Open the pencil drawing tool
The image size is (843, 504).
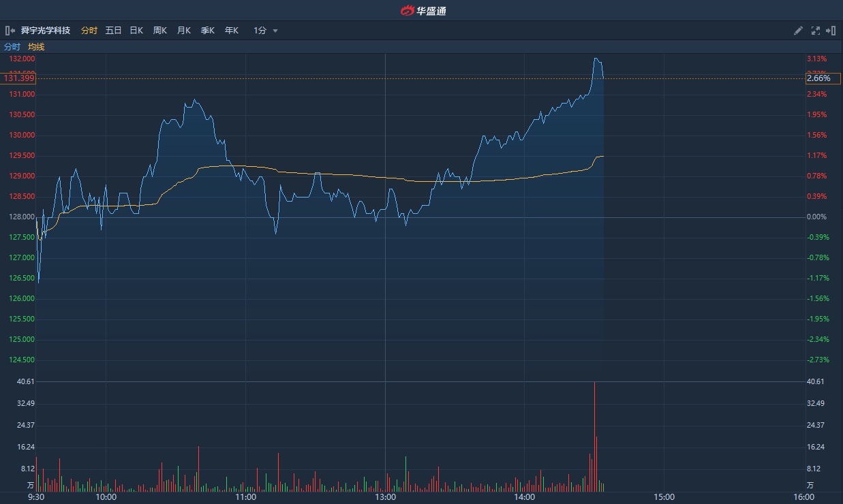coord(799,31)
